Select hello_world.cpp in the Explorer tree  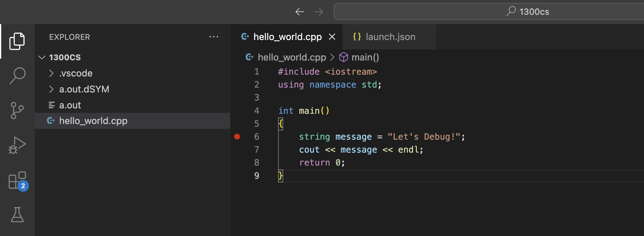tap(132, 121)
